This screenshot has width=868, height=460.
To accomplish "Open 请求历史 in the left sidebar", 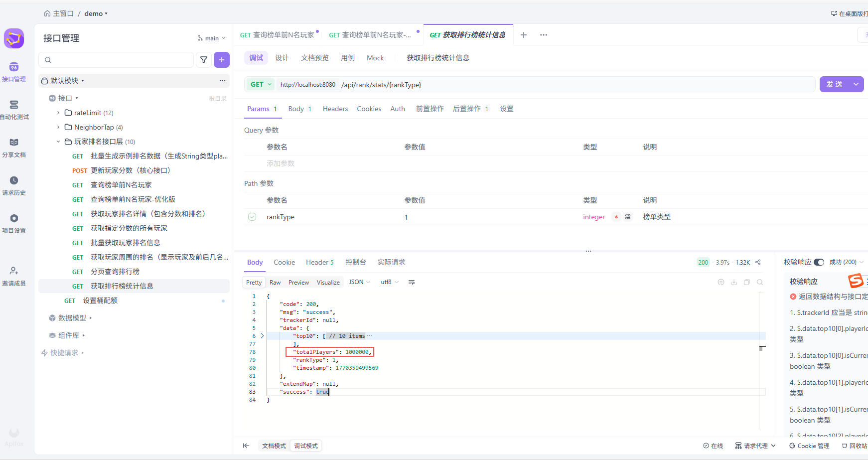I will click(14, 185).
